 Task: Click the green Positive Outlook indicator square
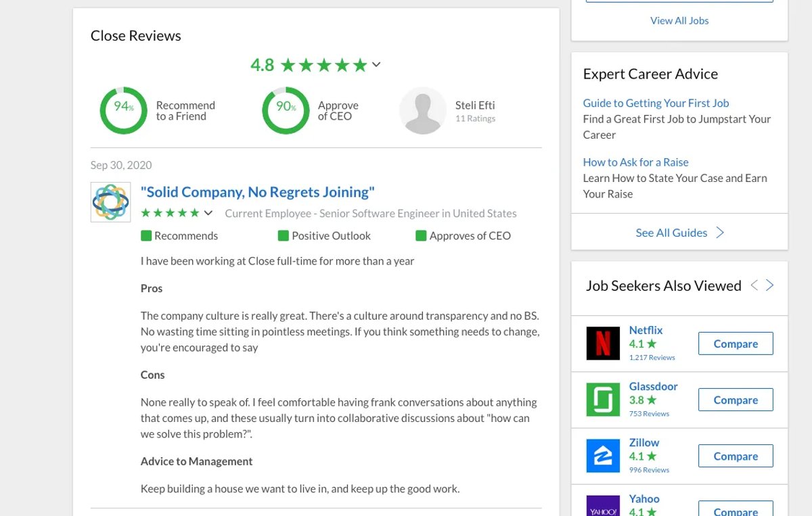coord(283,235)
